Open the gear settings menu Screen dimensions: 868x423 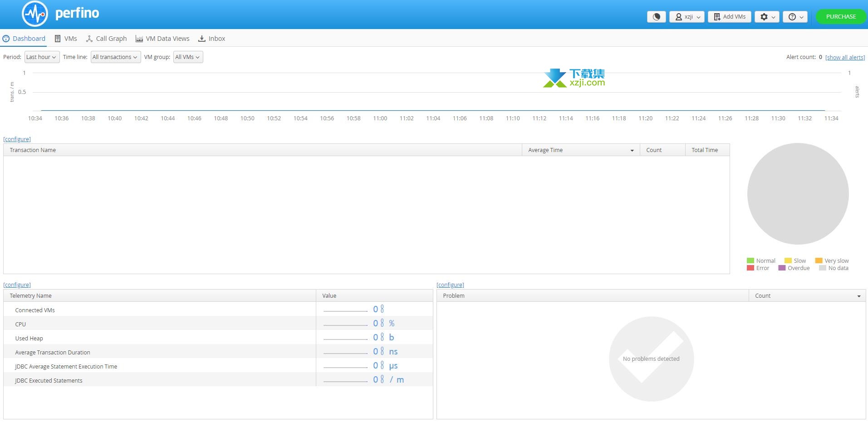[x=767, y=17]
